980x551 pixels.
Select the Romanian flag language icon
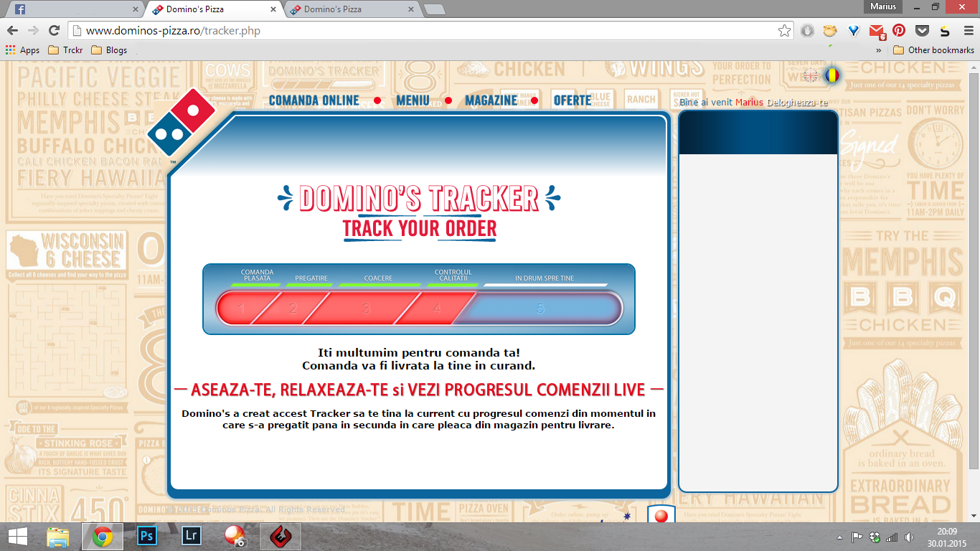point(831,75)
